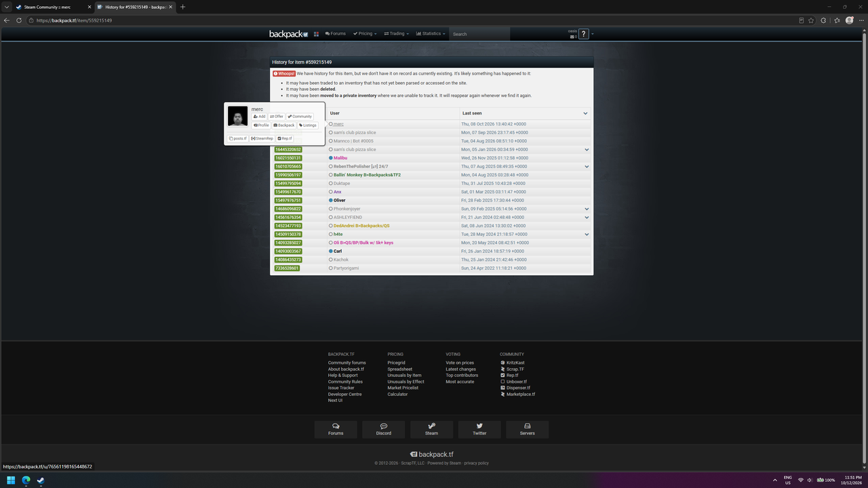This screenshot has height=488, width=868.
Task: Click the backpack.tf logo in navbar
Action: point(288,34)
